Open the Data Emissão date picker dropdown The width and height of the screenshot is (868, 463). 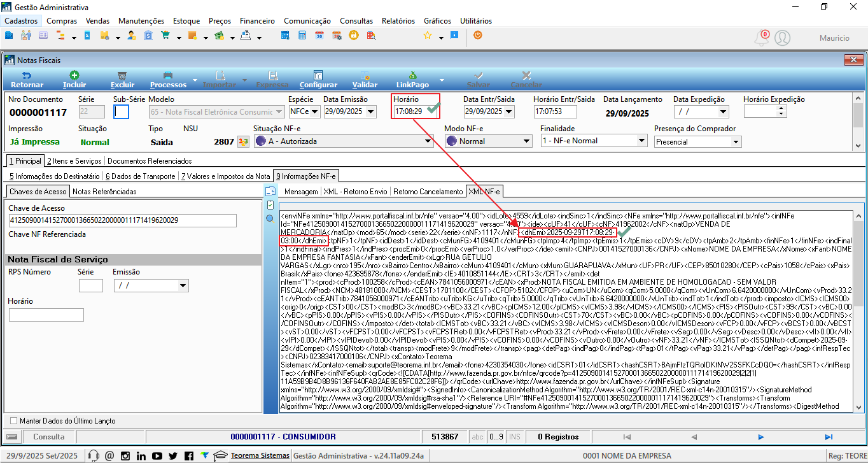(x=371, y=111)
